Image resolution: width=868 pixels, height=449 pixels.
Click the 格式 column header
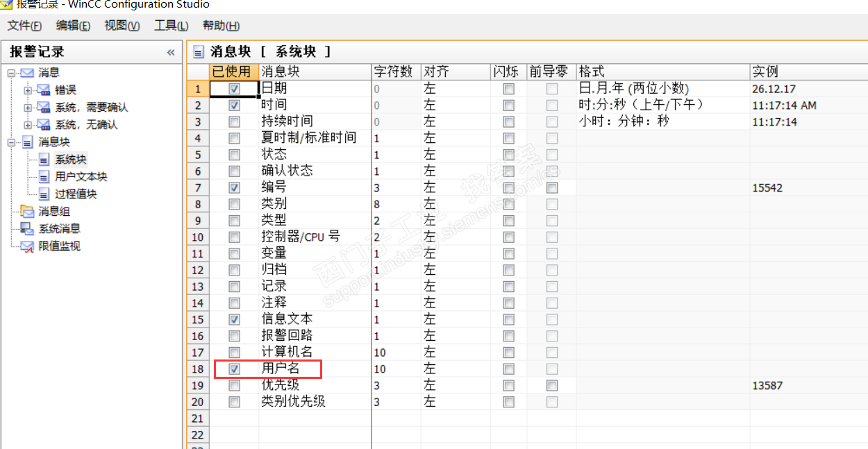663,71
